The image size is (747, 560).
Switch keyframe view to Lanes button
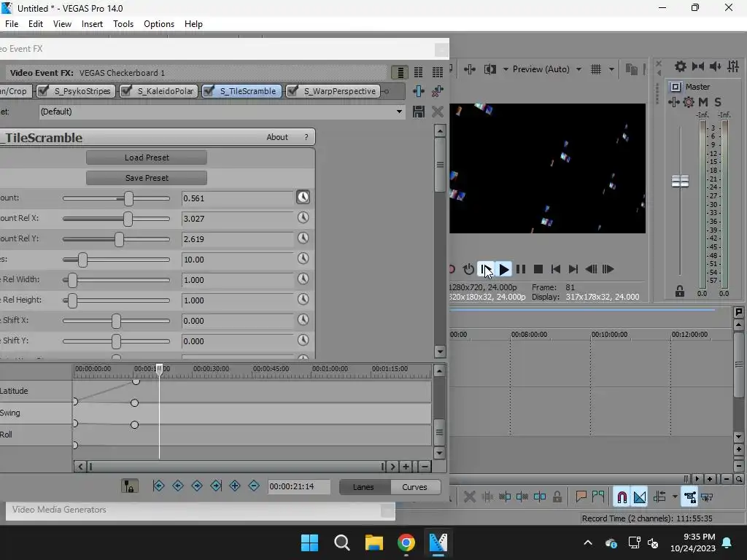363,486
